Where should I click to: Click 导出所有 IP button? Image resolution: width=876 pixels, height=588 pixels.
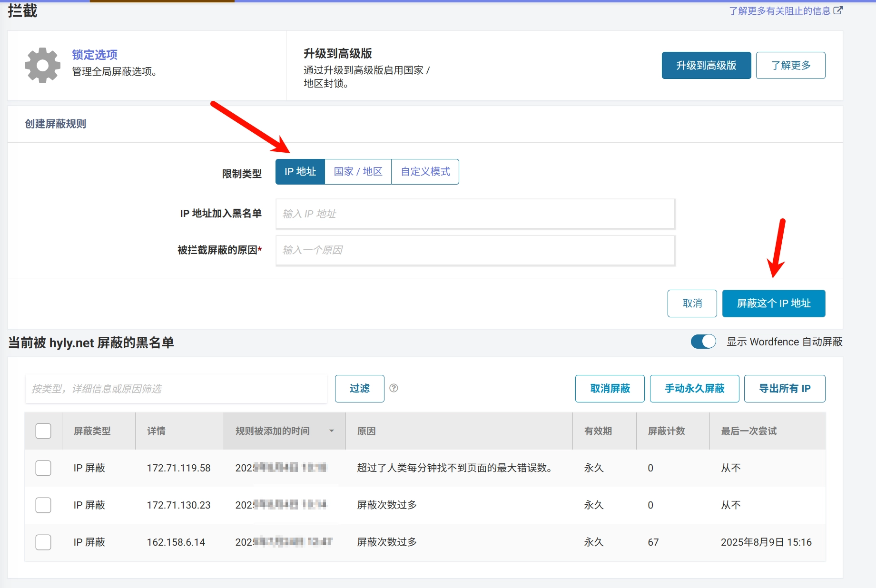(785, 389)
